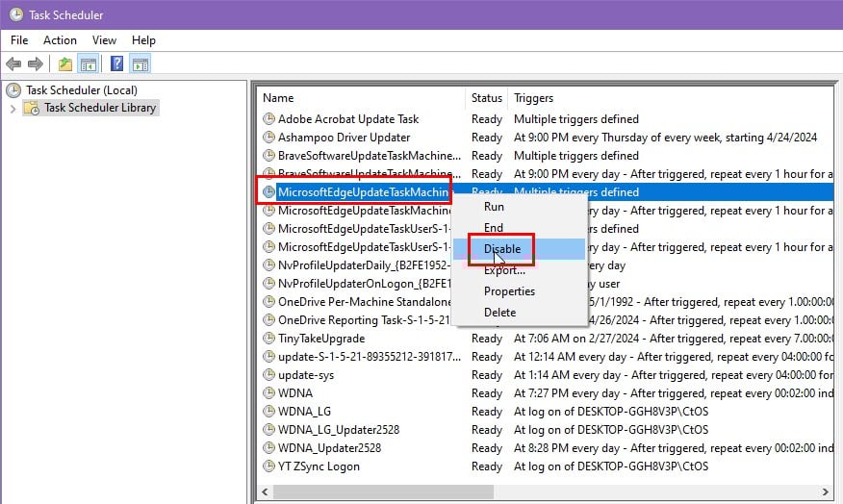
Task: Click the scrollbar left arrow
Action: point(265,491)
